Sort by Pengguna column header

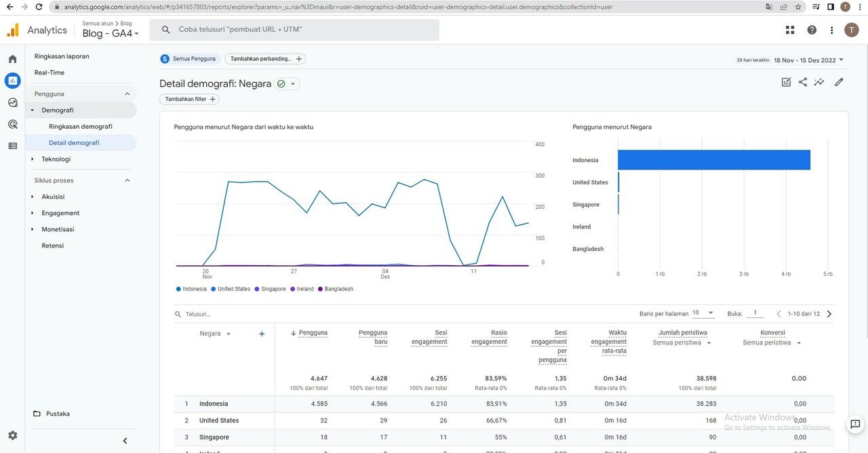(313, 333)
